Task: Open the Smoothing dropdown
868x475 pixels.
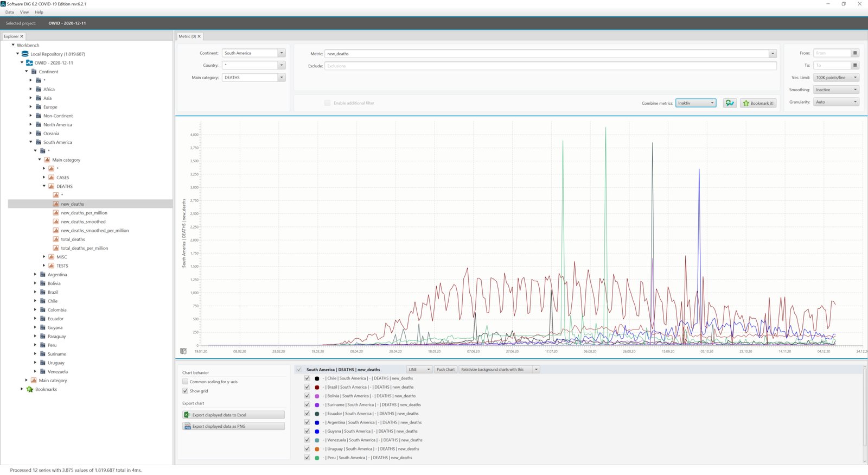Action: (836, 90)
